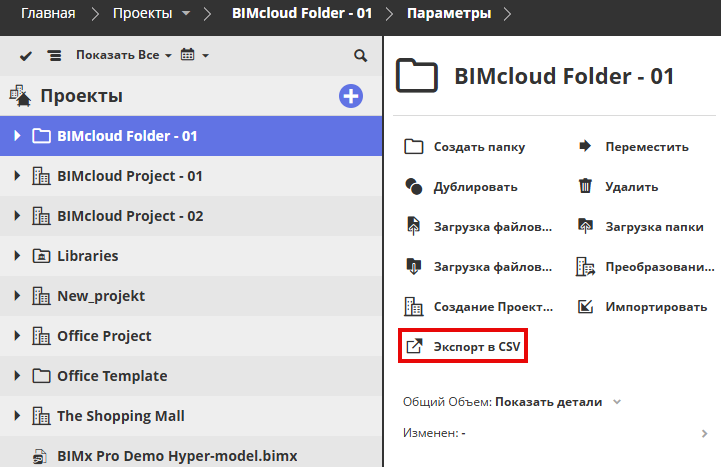The height and width of the screenshot is (467, 721).
Task: Open the Изменен row chevron
Action: click(x=704, y=433)
